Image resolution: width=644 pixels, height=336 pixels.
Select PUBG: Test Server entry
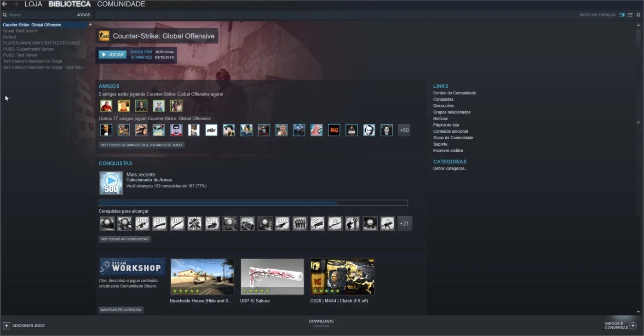[20, 55]
